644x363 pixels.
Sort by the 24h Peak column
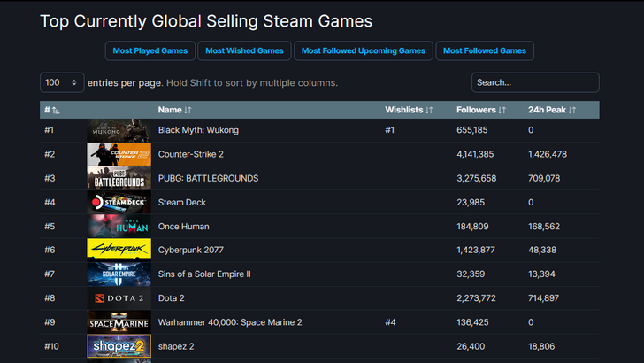552,110
